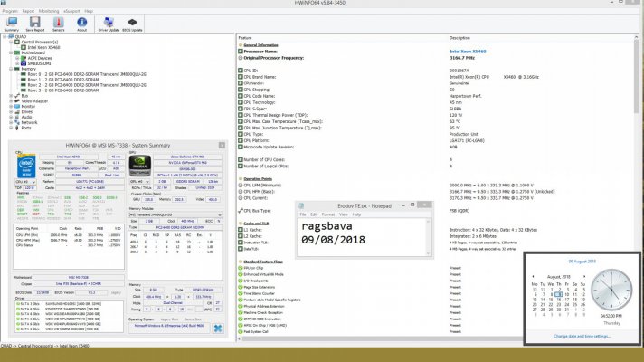Open the eSupport menu
The height and width of the screenshot is (362, 644).
click(x=71, y=11)
